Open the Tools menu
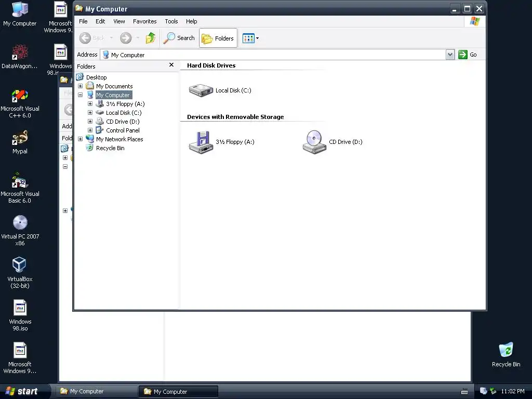532x399 pixels. point(171,21)
